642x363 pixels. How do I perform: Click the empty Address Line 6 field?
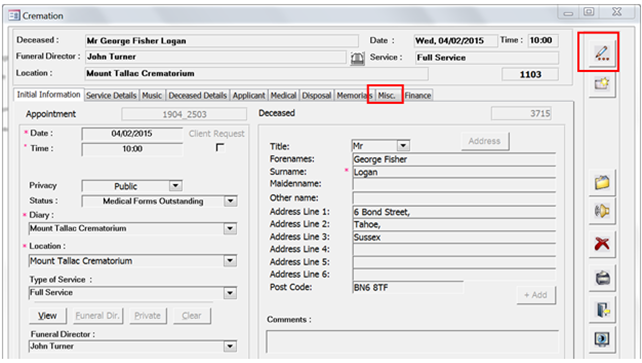tap(454, 274)
